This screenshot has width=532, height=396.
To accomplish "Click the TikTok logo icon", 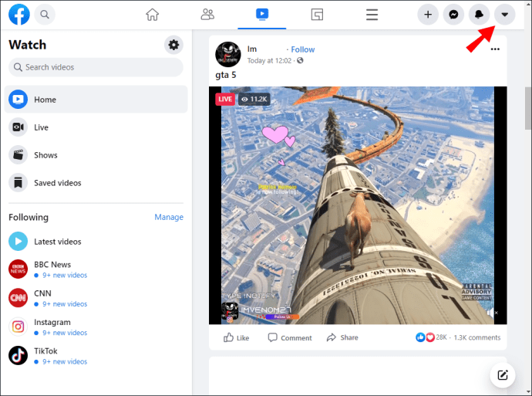I will coord(18,356).
